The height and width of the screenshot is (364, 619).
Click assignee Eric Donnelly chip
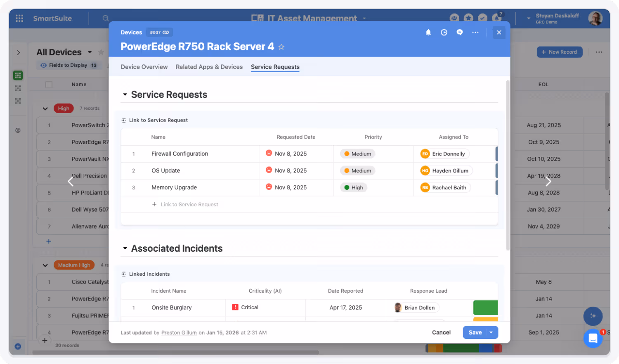tap(444, 154)
